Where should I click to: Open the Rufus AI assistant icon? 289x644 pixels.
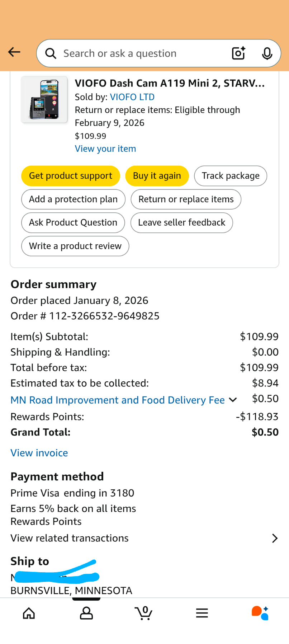(x=260, y=613)
